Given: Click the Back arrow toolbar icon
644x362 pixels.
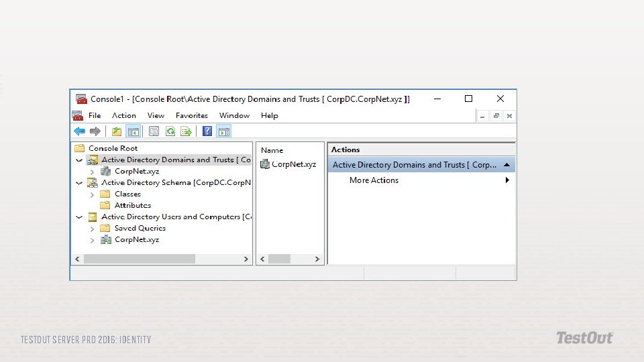Looking at the screenshot, I should [79, 131].
